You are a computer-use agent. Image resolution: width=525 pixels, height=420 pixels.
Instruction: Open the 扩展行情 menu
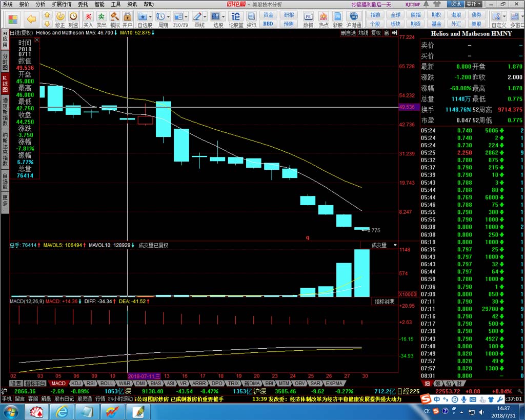click(62, 4)
